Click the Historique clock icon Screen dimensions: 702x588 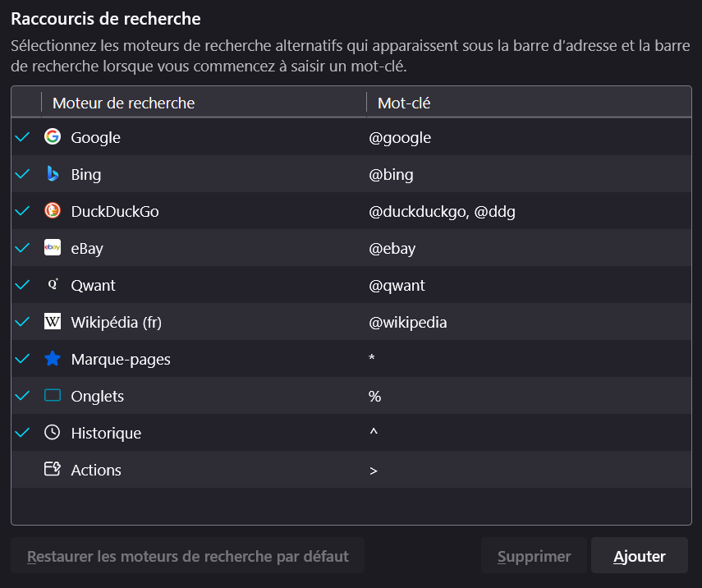[53, 433]
